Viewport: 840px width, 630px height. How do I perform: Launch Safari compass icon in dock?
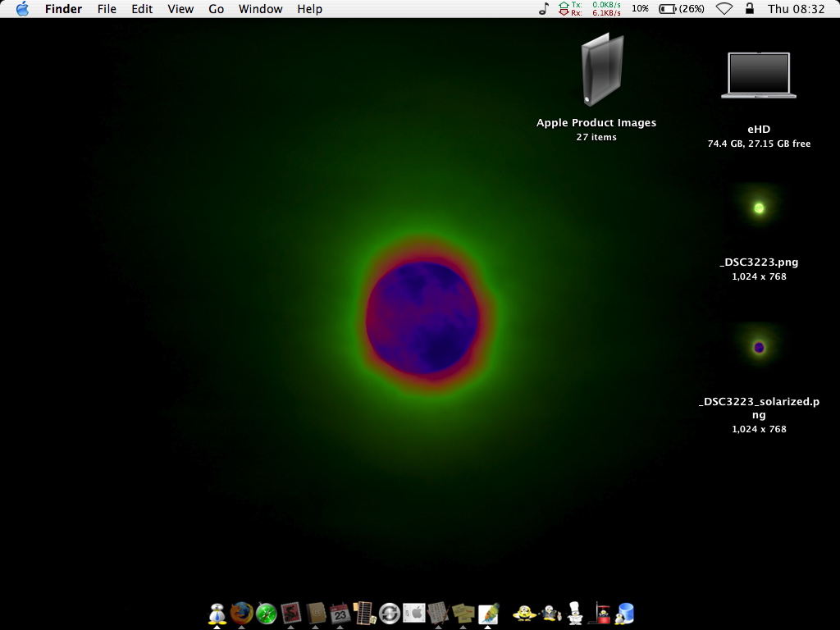266,613
